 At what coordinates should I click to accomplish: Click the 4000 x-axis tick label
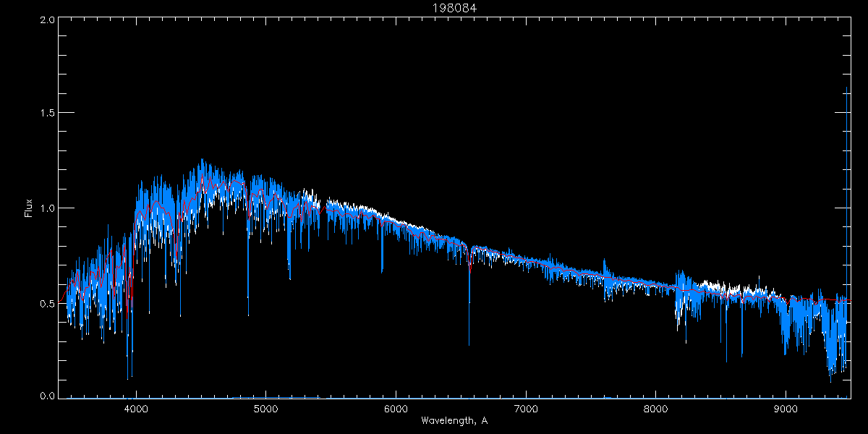tap(136, 408)
